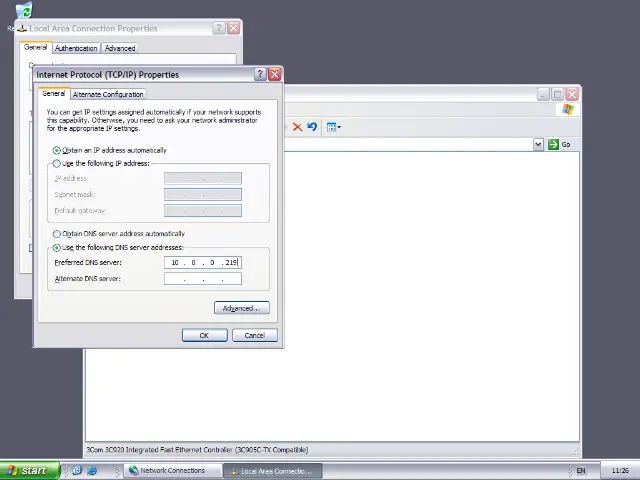This screenshot has height=480, width=640.
Task: Open Authentication tab in Local Area Connection Properties
Action: click(76, 48)
